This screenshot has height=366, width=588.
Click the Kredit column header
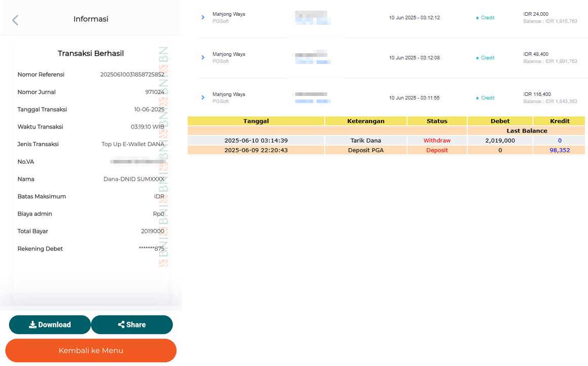tap(560, 121)
